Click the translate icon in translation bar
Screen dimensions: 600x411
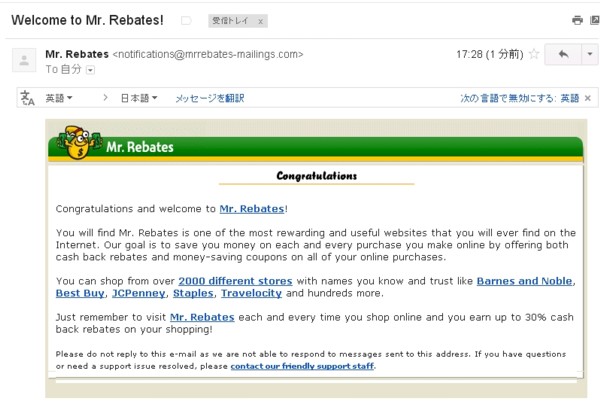click(28, 98)
